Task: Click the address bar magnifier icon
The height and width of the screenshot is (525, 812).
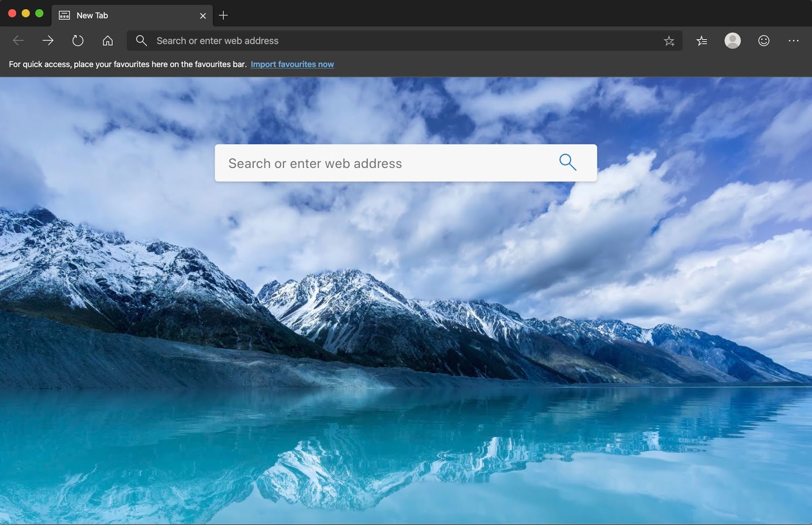Action: [x=142, y=41]
